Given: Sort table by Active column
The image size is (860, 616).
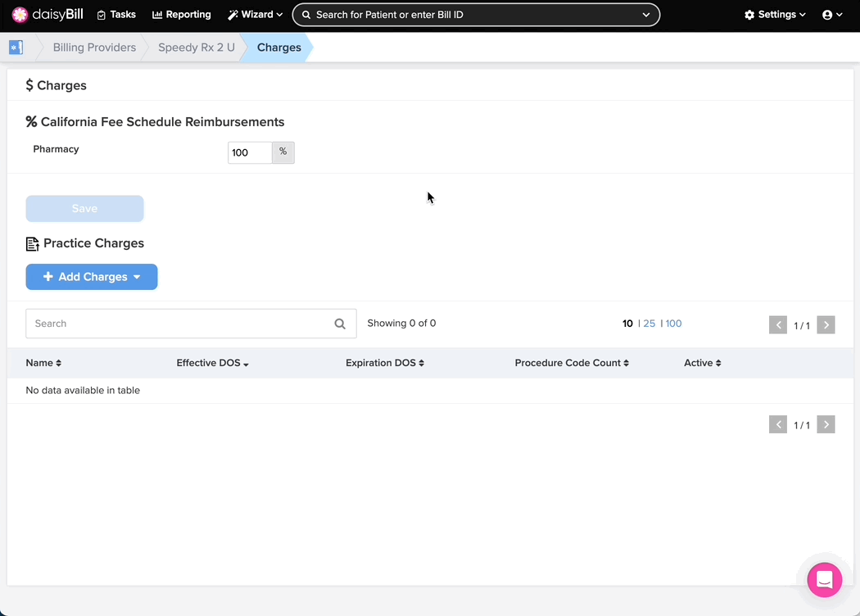Looking at the screenshot, I should point(702,363).
